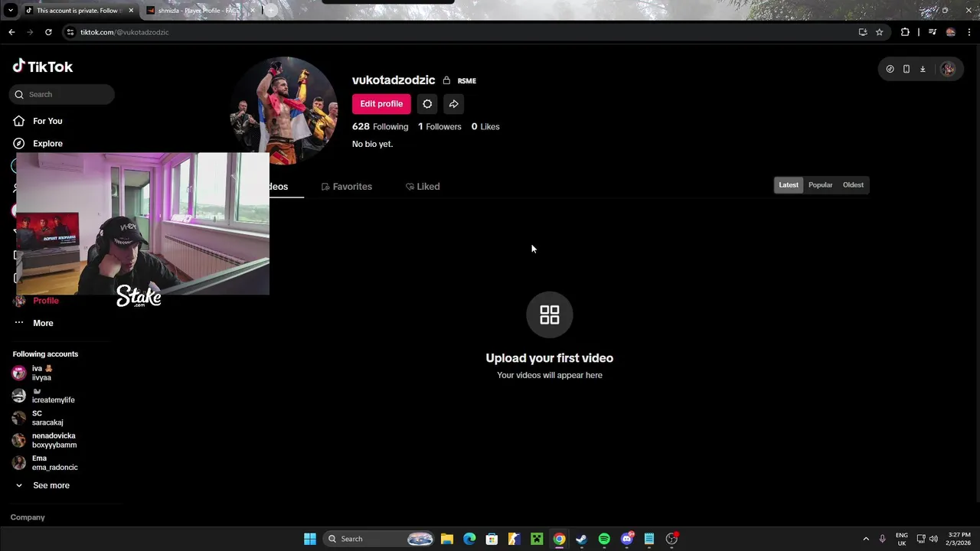Select the TikTok private account tab
Image resolution: width=980 pixels, height=551 pixels.
[79, 11]
